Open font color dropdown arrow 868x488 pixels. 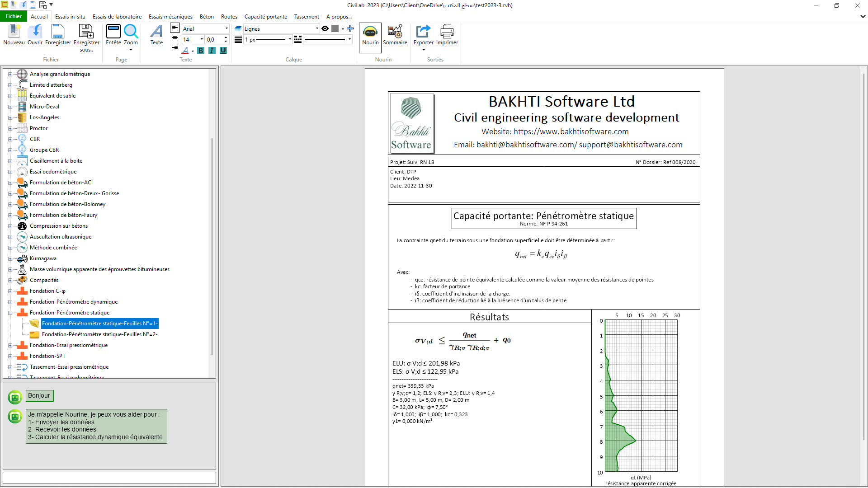[x=193, y=51]
